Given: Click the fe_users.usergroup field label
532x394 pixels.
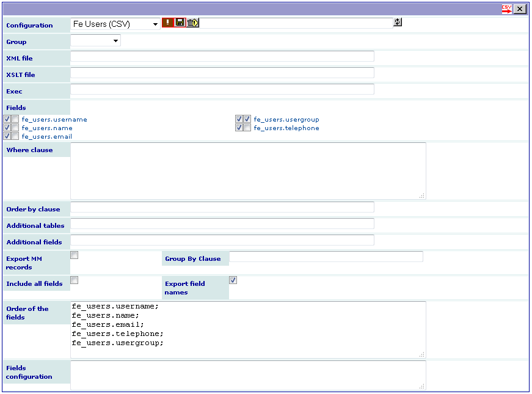Looking at the screenshot, I should pyautogui.click(x=286, y=120).
